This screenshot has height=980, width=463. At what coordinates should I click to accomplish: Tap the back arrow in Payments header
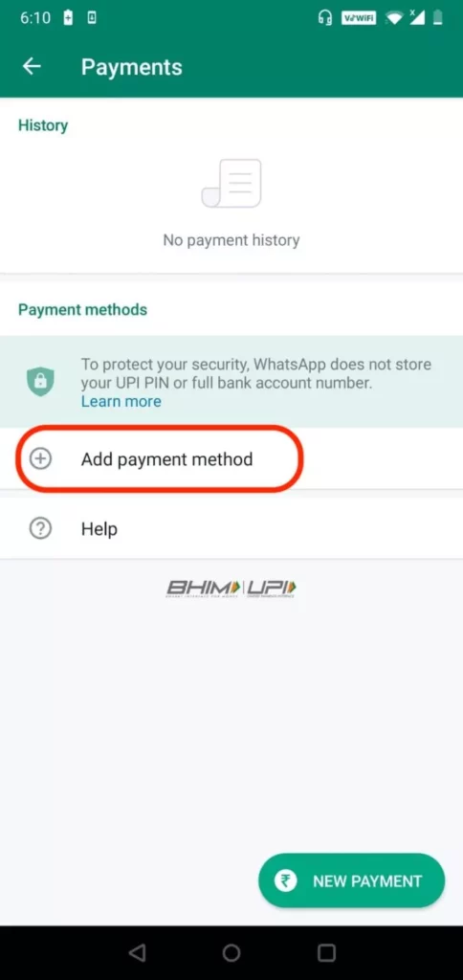pyautogui.click(x=32, y=66)
